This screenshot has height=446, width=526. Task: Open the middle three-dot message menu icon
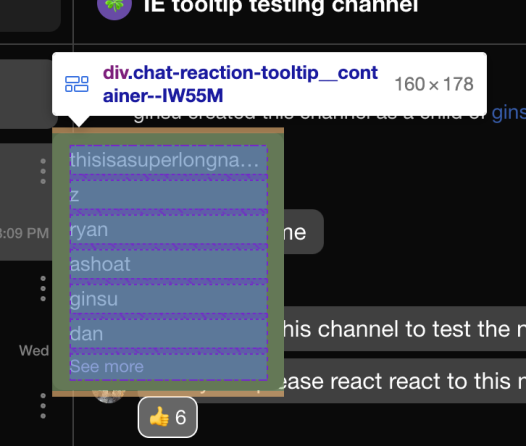[x=43, y=288]
